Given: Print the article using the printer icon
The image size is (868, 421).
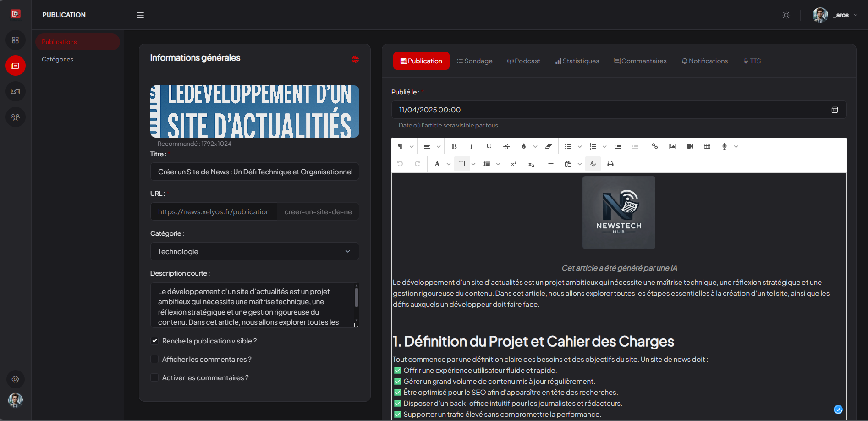Looking at the screenshot, I should point(610,164).
